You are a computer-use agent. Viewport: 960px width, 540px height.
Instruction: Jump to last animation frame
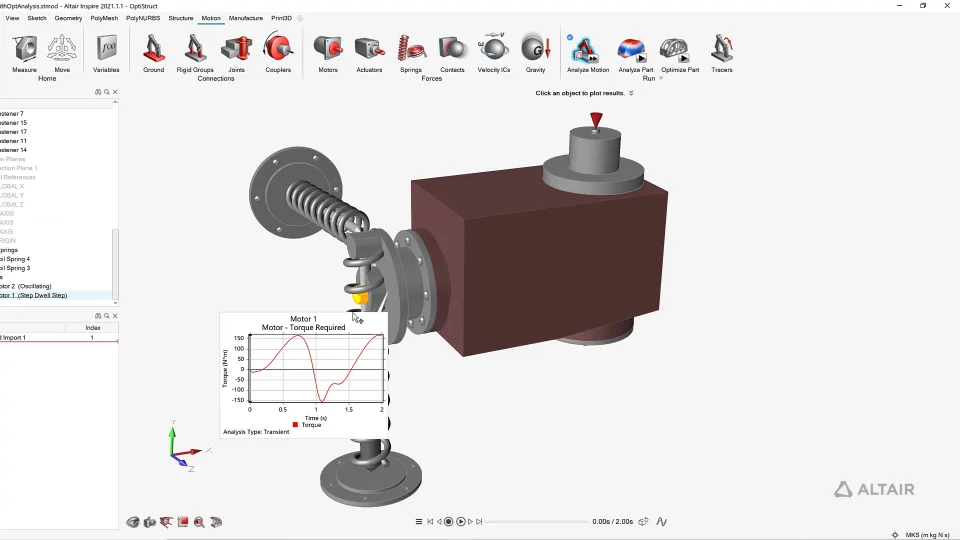pyautogui.click(x=479, y=522)
